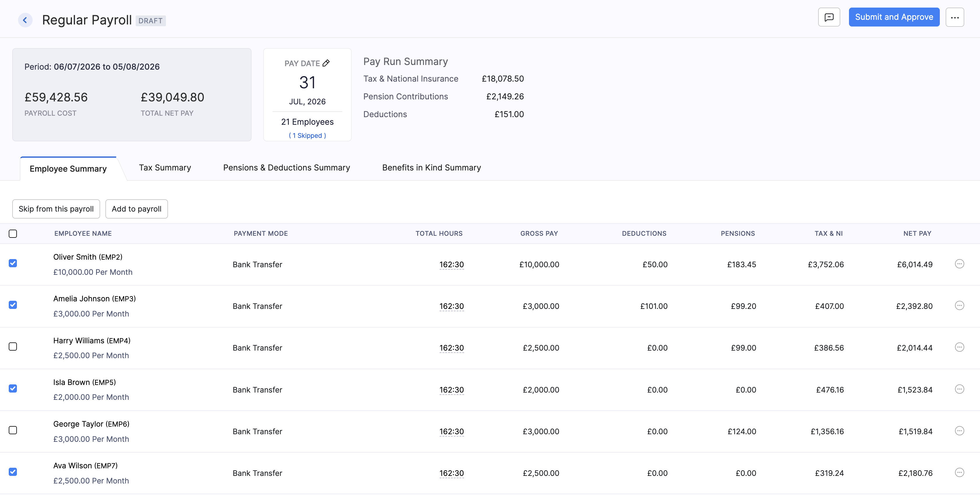
Task: Click the Total Hours column header
Action: [x=439, y=234]
